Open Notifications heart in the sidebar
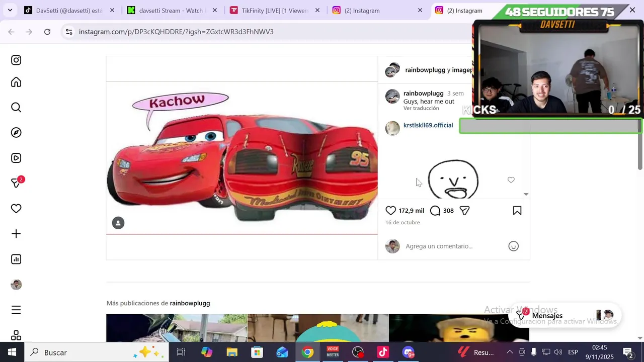 (16, 209)
